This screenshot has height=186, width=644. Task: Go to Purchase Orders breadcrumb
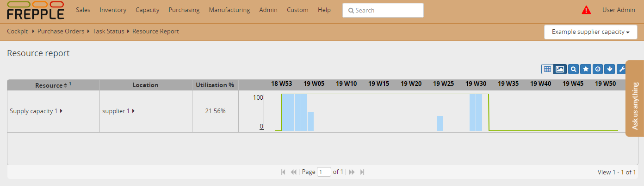point(61,31)
